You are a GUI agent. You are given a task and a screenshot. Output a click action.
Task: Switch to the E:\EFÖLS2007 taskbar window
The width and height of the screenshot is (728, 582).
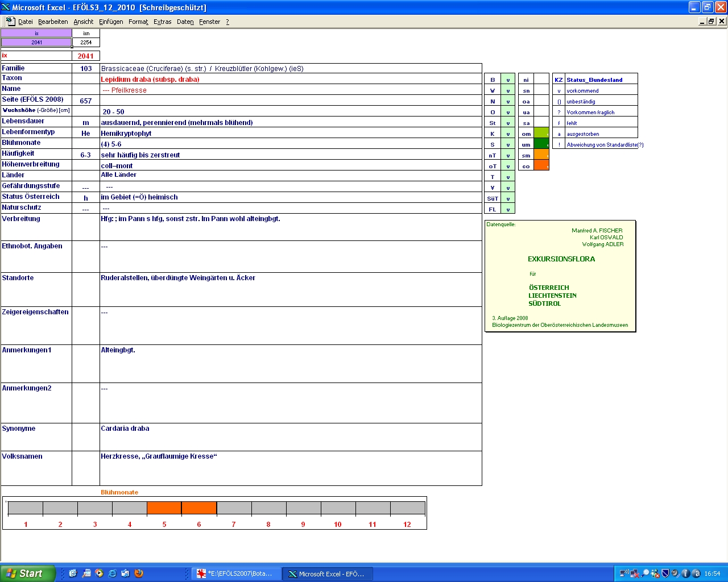(236, 573)
